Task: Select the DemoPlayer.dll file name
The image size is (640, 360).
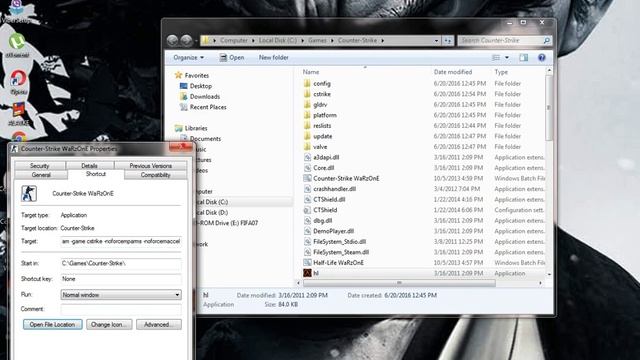Action: pos(333,231)
